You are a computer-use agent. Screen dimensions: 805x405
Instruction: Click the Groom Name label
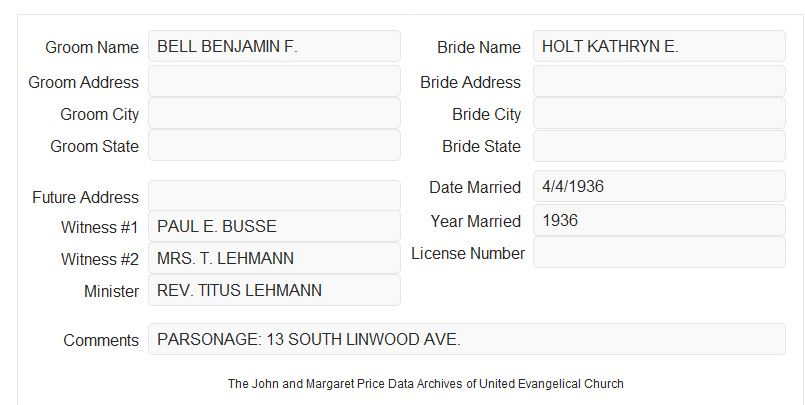point(92,47)
